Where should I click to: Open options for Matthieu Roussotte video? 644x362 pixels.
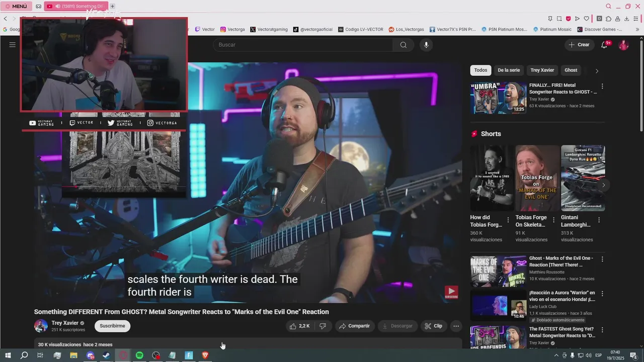[x=602, y=259]
